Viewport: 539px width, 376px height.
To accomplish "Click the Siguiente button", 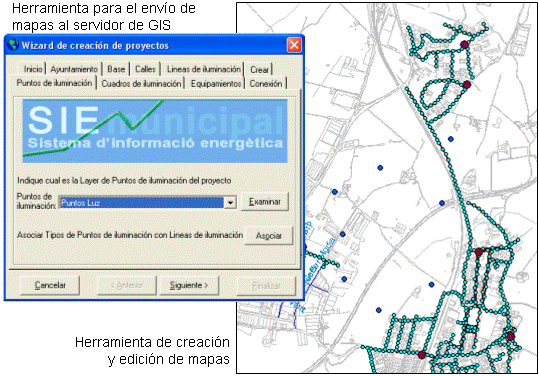I will tap(189, 285).
